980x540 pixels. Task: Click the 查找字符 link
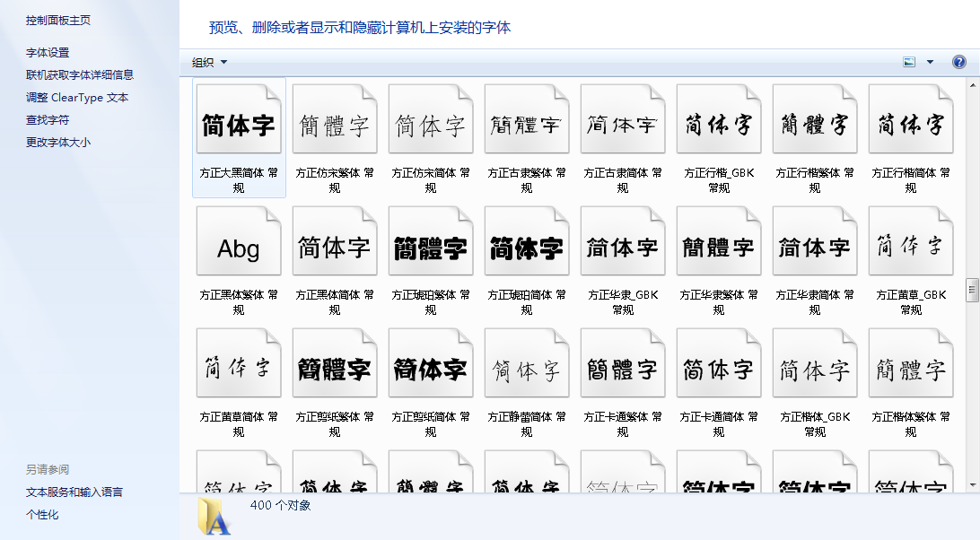(x=48, y=120)
